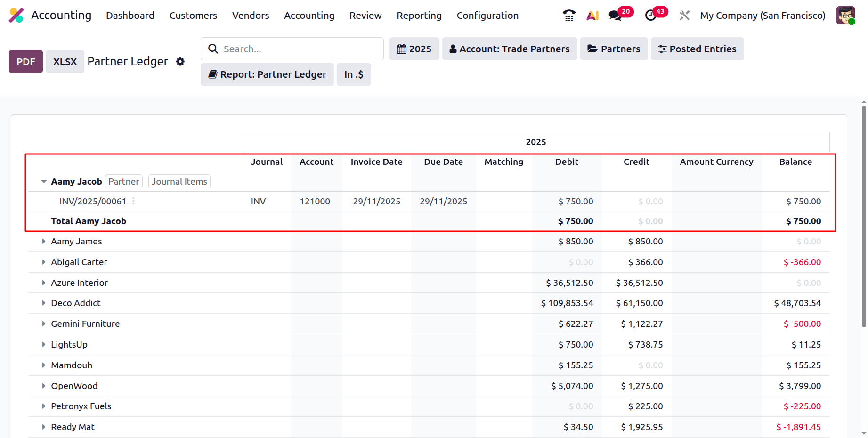Click the Credit column header
The height and width of the screenshot is (438, 868).
pyautogui.click(x=636, y=162)
